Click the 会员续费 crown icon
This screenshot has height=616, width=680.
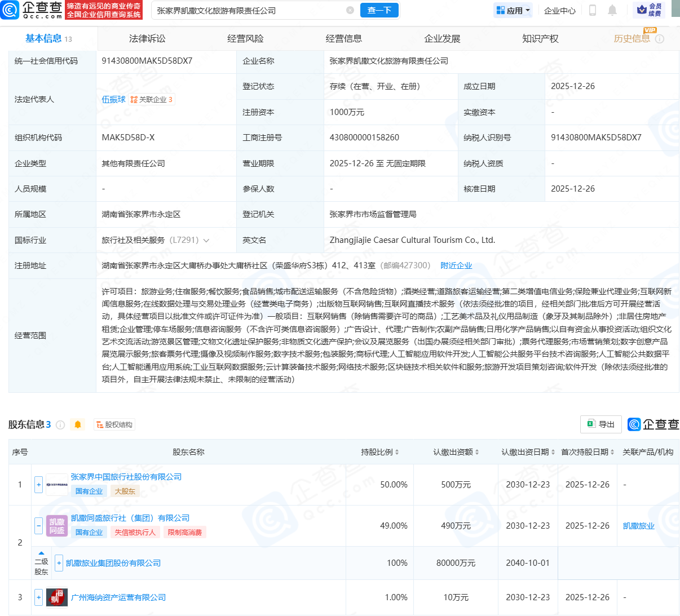[641, 10]
